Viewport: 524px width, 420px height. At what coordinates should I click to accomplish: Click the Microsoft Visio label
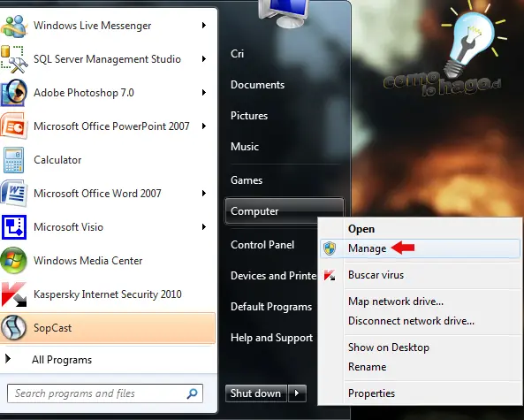pyautogui.click(x=69, y=227)
